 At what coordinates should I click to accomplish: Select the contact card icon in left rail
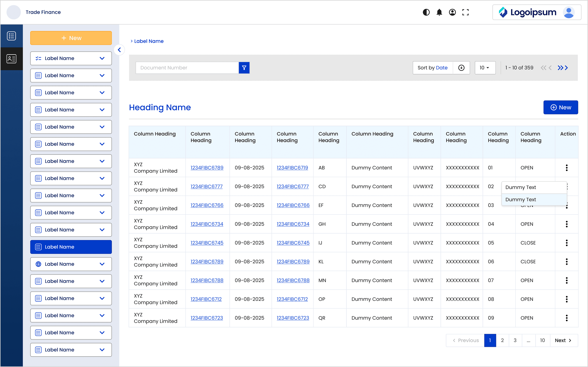point(11,59)
